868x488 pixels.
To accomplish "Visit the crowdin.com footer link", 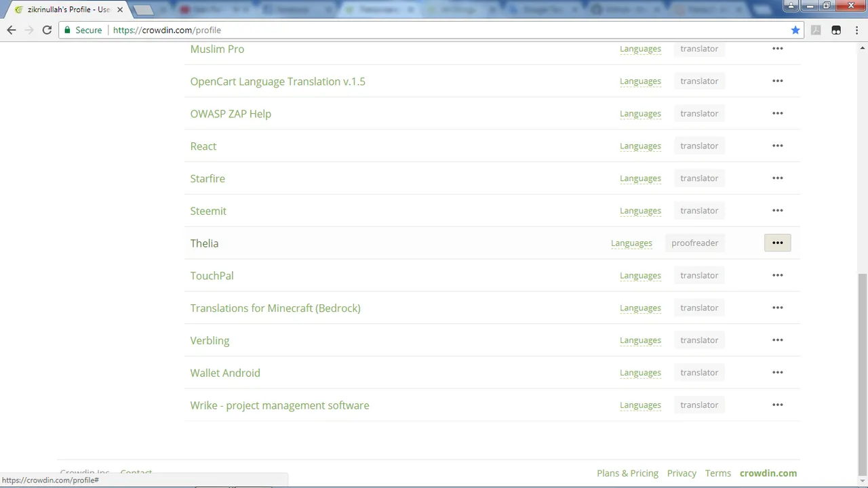I will (x=768, y=473).
